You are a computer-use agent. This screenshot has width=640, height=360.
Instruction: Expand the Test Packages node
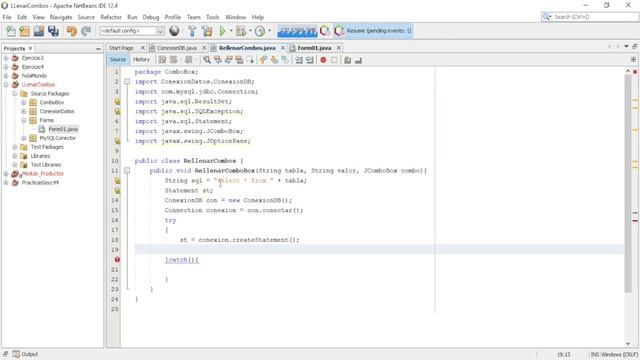(15, 147)
